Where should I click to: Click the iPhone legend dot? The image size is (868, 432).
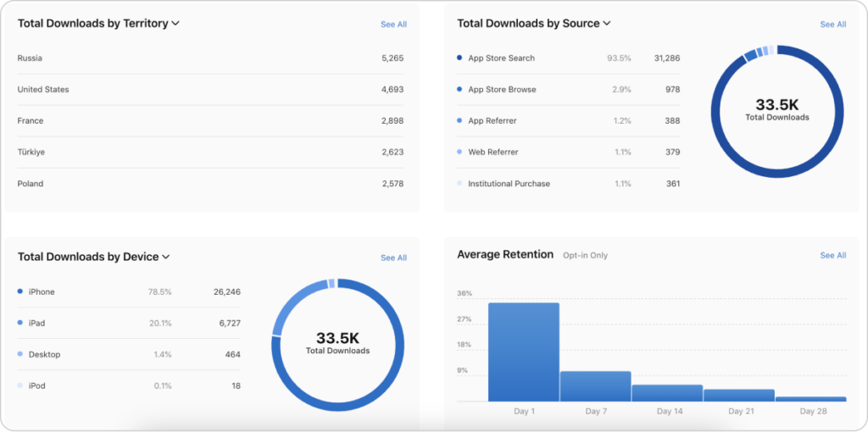[20, 291]
